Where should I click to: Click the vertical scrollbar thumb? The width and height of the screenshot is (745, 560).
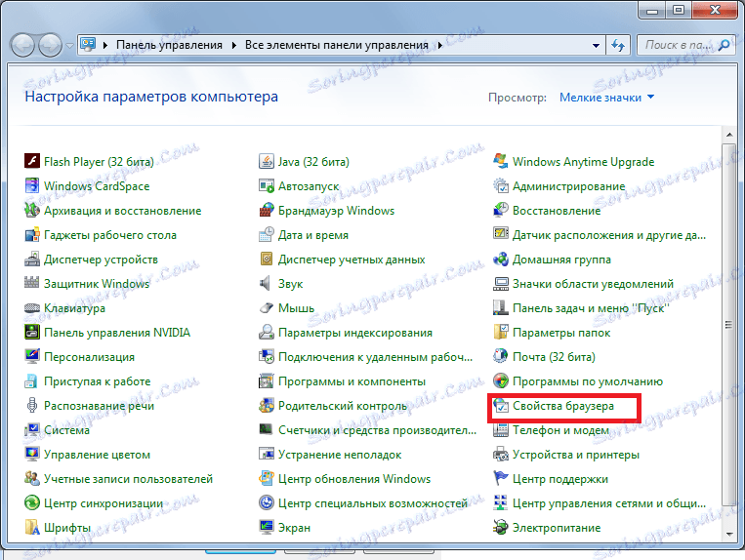coord(729,325)
